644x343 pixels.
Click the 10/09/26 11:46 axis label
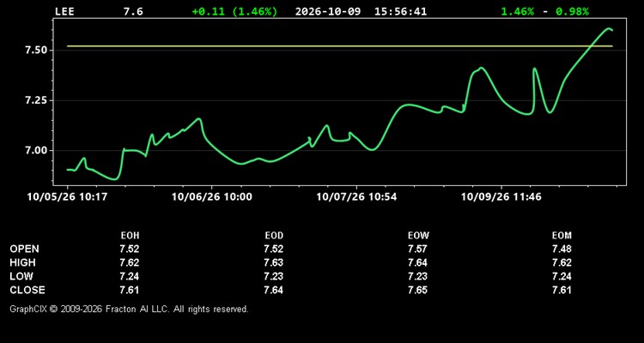click(x=501, y=197)
